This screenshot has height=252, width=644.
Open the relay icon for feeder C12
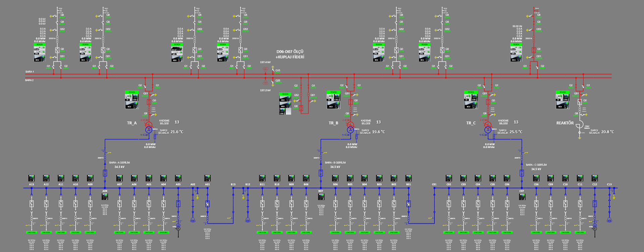click(x=595, y=178)
